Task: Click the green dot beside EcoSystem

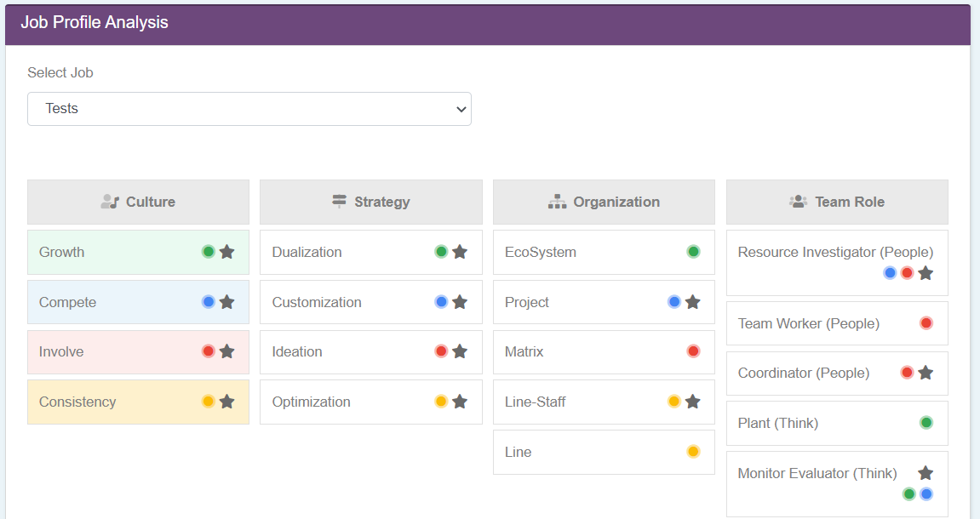Action: tap(693, 252)
